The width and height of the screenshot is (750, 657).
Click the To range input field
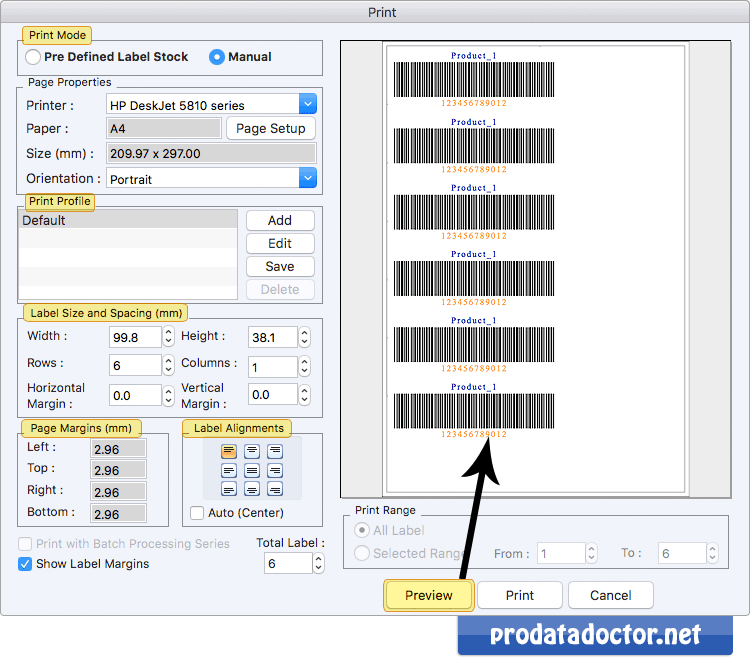tap(683, 554)
